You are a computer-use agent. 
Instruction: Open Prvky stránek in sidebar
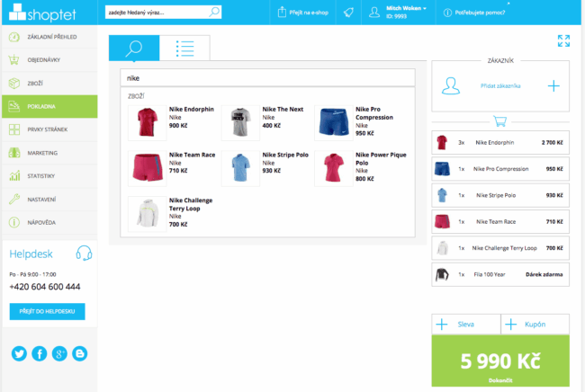point(49,129)
